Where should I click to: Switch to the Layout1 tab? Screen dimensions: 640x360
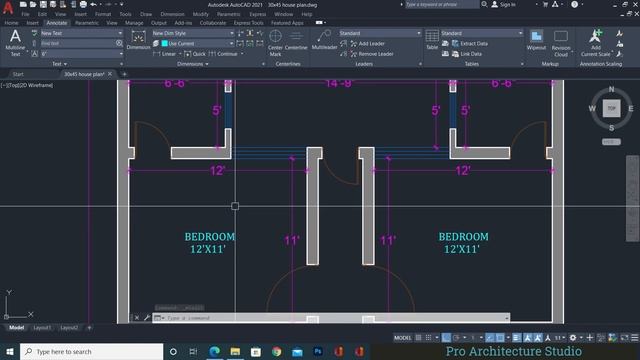click(42, 327)
